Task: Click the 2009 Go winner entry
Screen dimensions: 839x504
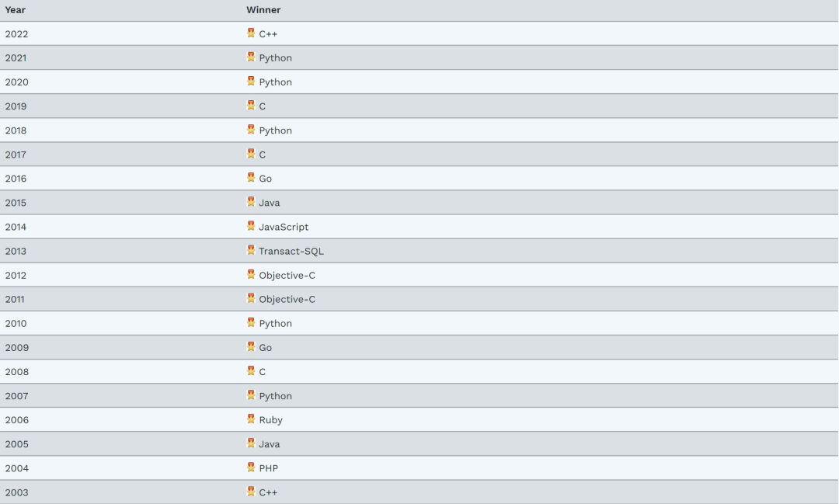Action: tap(266, 348)
